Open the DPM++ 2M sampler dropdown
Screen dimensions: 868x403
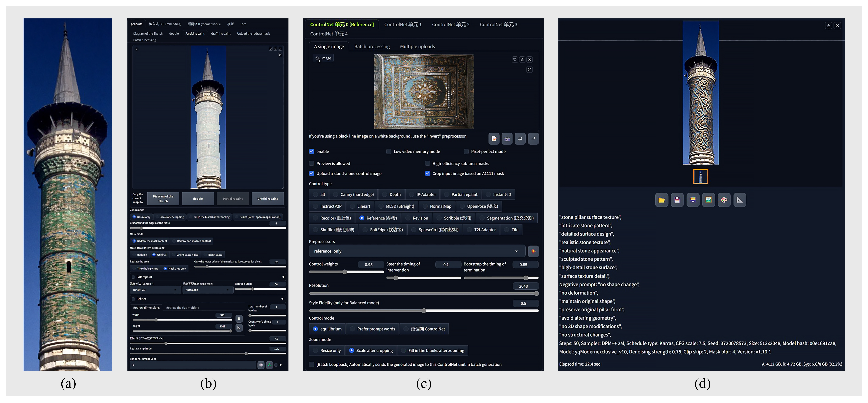click(x=155, y=290)
